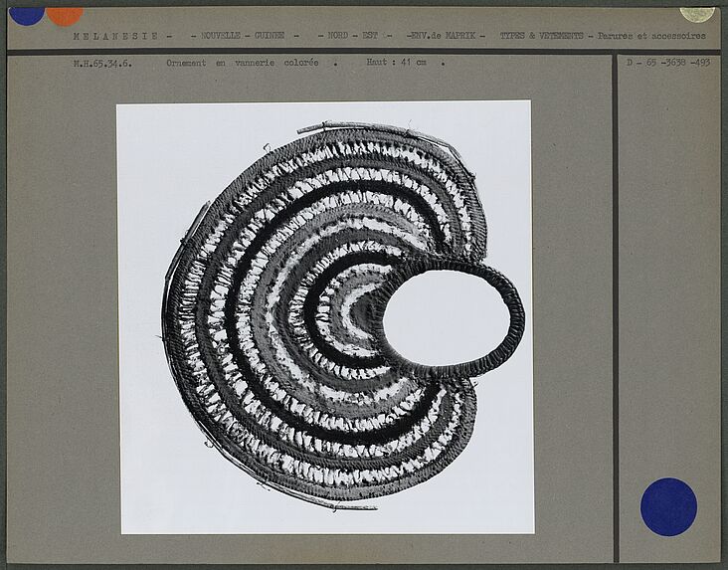Select the 'NOUVELLE - GUINEE' text
The width and height of the screenshot is (728, 570).
click(243, 35)
